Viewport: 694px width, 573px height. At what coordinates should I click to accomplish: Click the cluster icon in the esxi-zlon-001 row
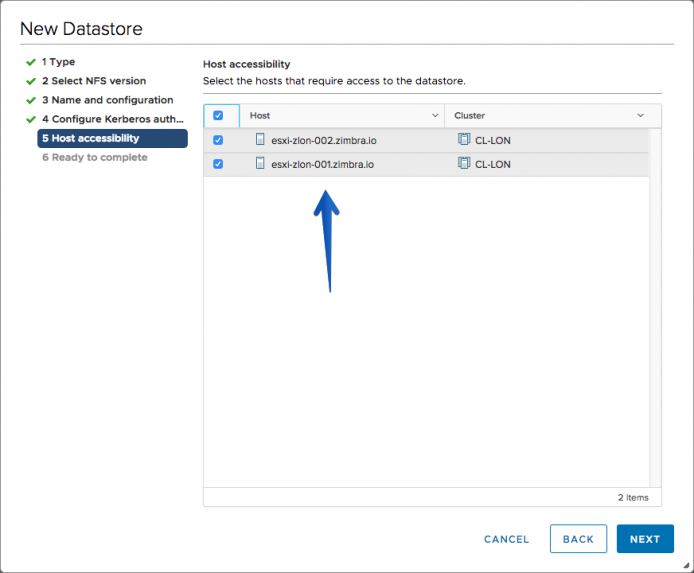coord(464,163)
